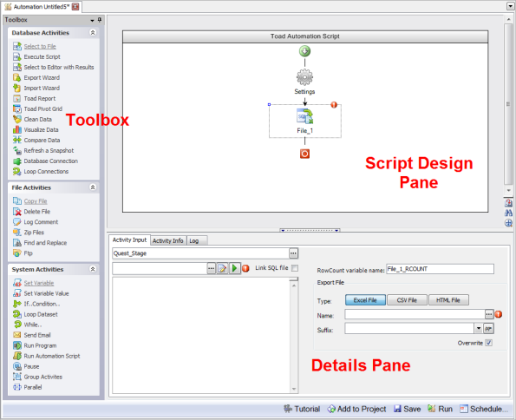Click the RowCount variable name field
The height and width of the screenshot is (420, 516).
tap(440, 269)
